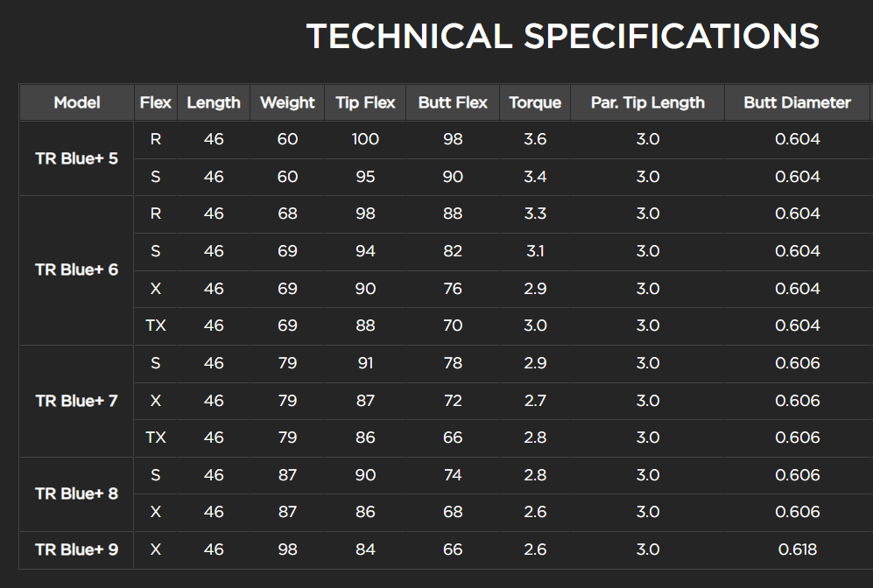Click the TX flex cell for TR Blue+ 7
The width and height of the screenshot is (873, 588).
click(x=156, y=437)
